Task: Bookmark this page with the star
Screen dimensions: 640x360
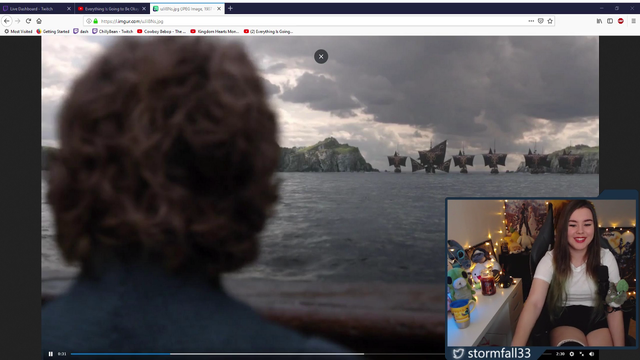Action: click(x=550, y=21)
